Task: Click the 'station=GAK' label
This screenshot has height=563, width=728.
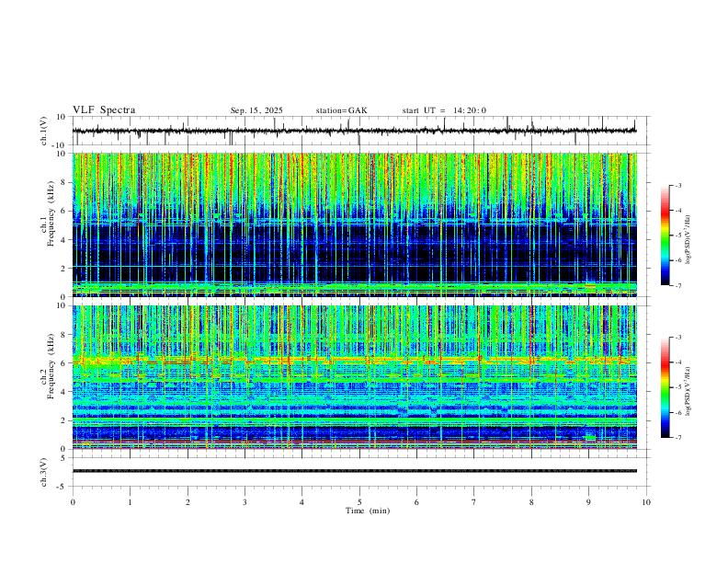Action: pyautogui.click(x=341, y=110)
